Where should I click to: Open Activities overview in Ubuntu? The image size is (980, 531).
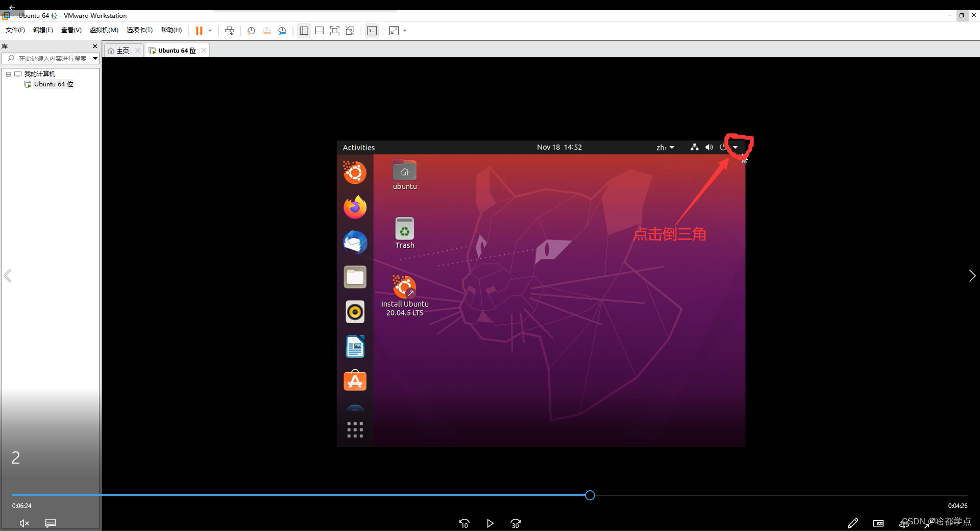pos(358,148)
